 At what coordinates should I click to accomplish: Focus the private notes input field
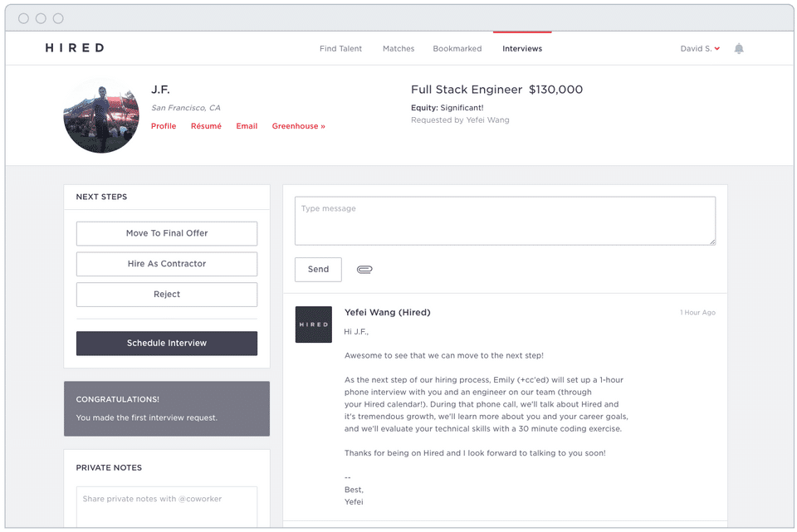167,506
